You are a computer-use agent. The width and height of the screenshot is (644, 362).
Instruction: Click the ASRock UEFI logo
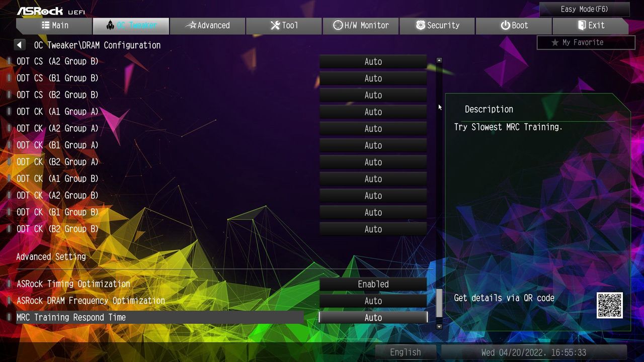51,11
